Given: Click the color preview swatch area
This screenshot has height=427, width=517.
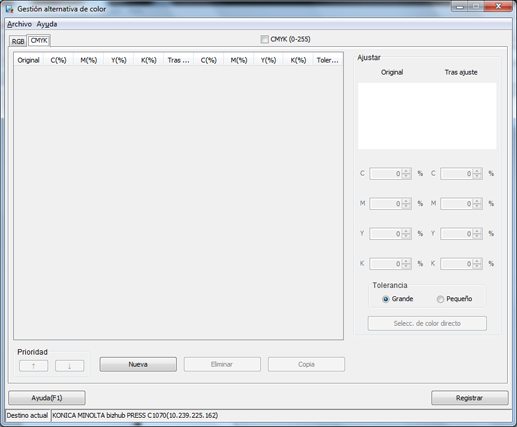Looking at the screenshot, I should (427, 116).
